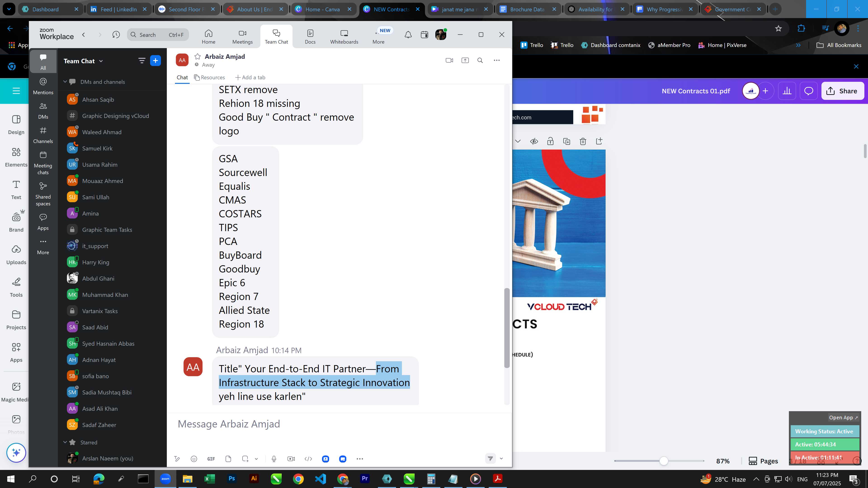
Task: Switch to Zoom Whiteboards tab
Action: pyautogui.click(x=344, y=37)
